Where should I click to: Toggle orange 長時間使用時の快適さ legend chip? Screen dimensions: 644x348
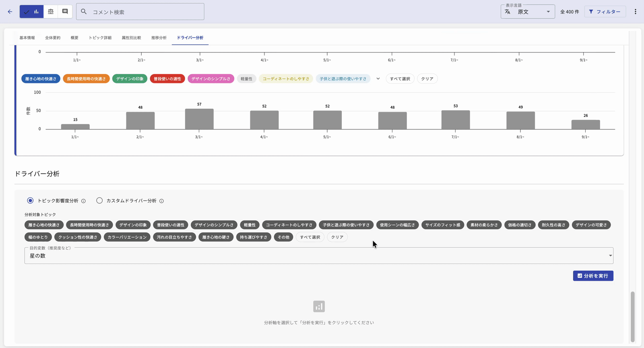coord(86,79)
